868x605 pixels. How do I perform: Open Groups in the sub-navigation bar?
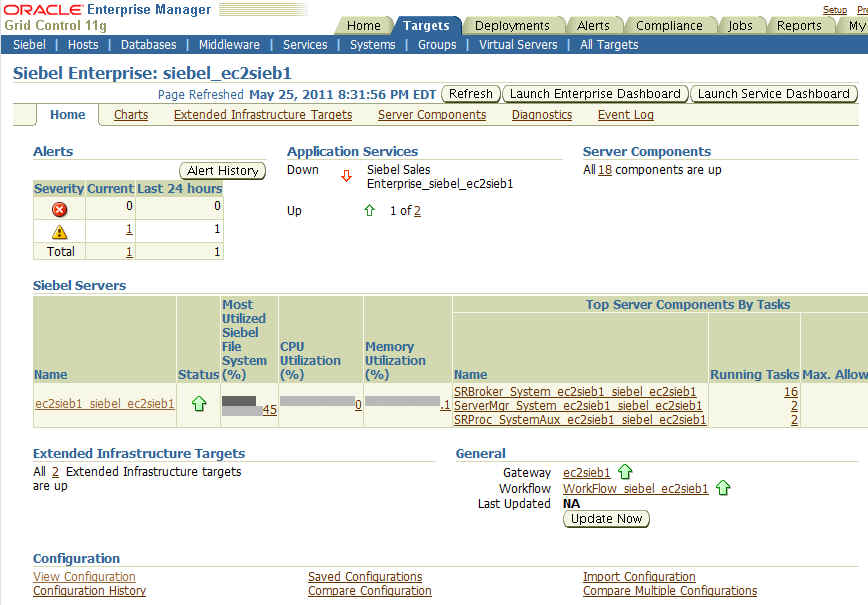[437, 45]
